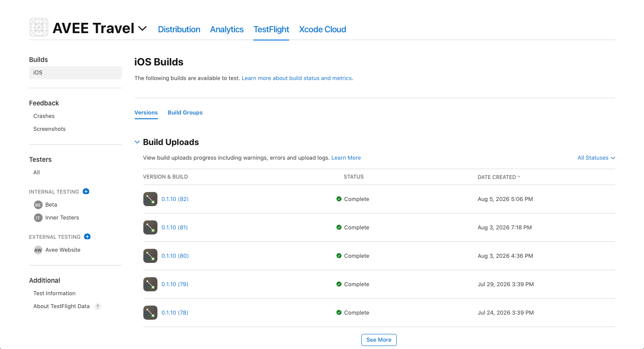The image size is (644, 349).
Task: Click the AW avatar for Avee Website
Action: (38, 250)
